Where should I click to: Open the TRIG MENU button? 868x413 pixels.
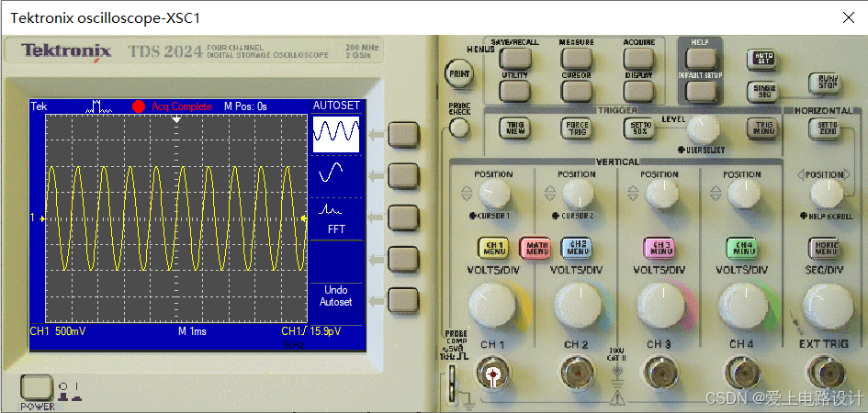point(761,128)
